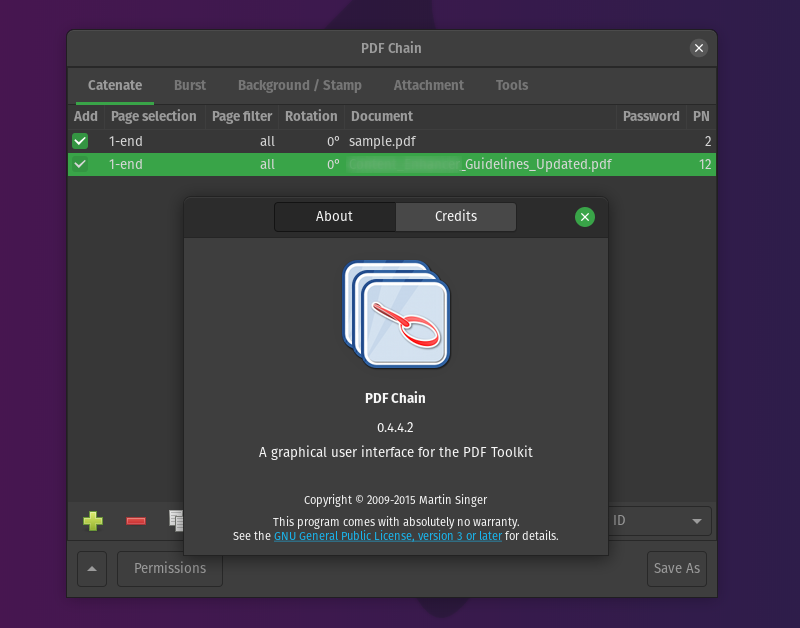Select the About tab in the dialog
This screenshot has height=628, width=800.
335,216
